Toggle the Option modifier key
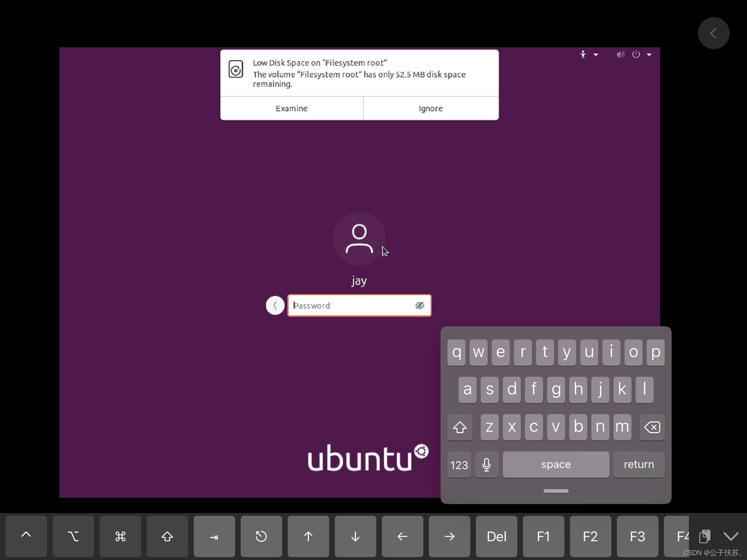The height and width of the screenshot is (560, 747). tap(73, 536)
